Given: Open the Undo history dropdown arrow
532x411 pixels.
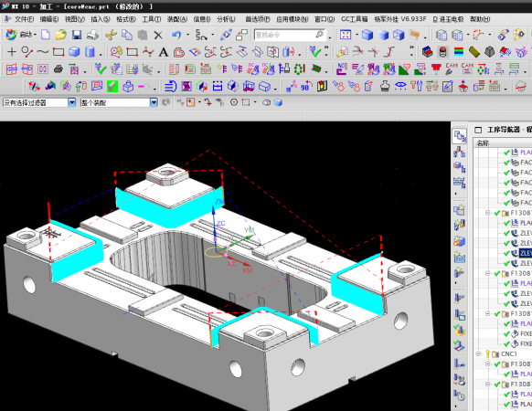Looking at the screenshot, I should 187,35.
